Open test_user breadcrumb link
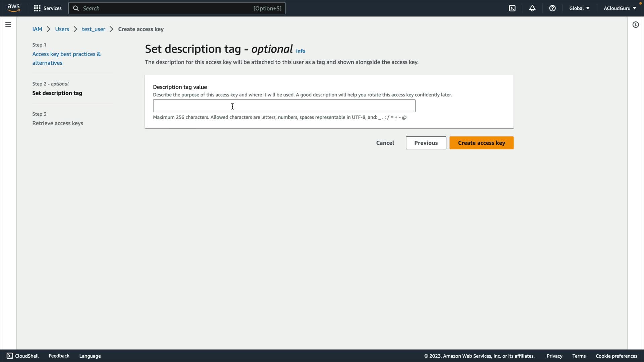 pos(93,29)
